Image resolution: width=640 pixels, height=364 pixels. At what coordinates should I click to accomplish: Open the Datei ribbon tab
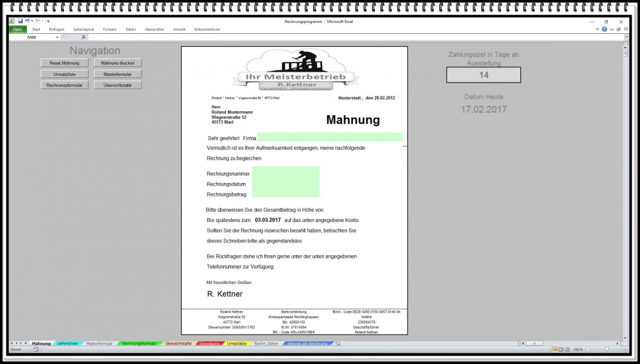(18, 29)
